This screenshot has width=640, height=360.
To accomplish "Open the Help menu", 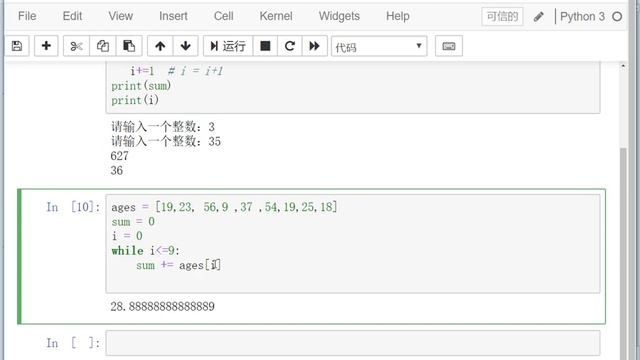I will [x=398, y=16].
